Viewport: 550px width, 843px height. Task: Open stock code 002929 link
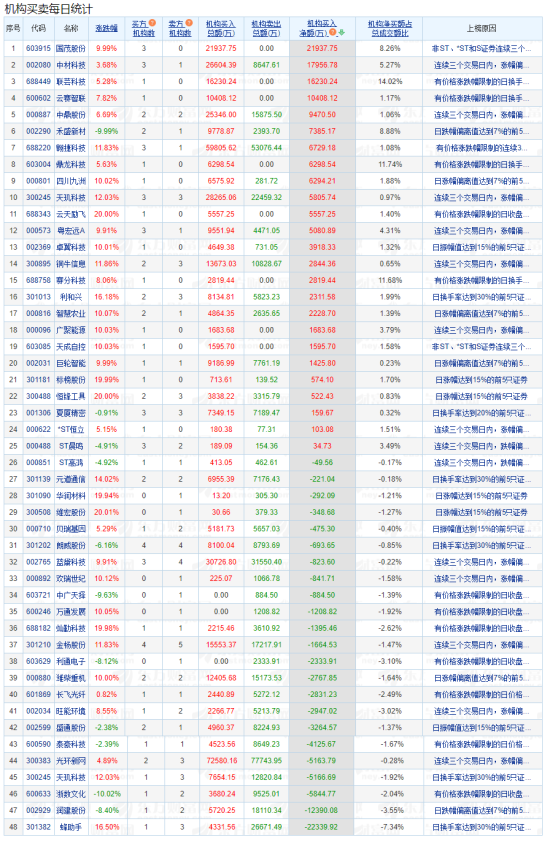point(38,811)
